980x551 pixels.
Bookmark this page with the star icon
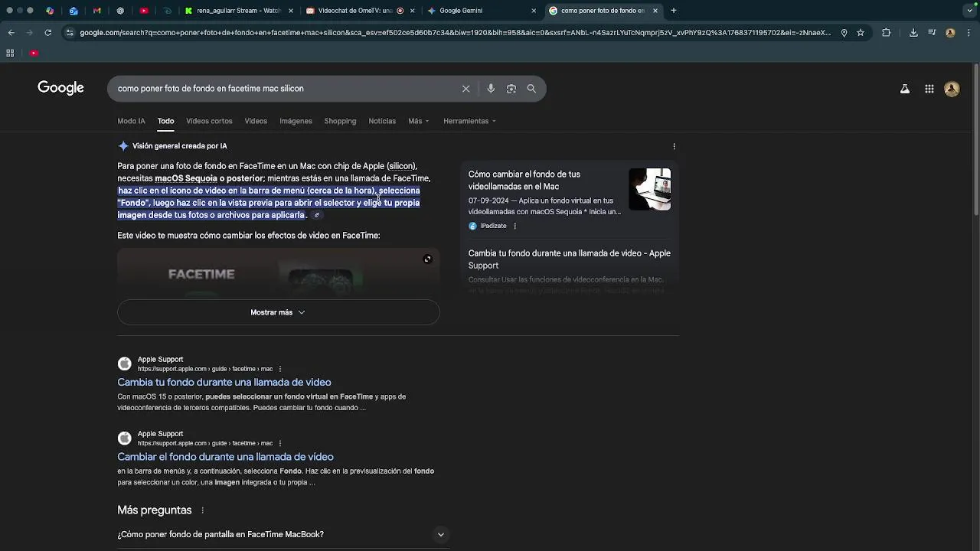coord(861,33)
